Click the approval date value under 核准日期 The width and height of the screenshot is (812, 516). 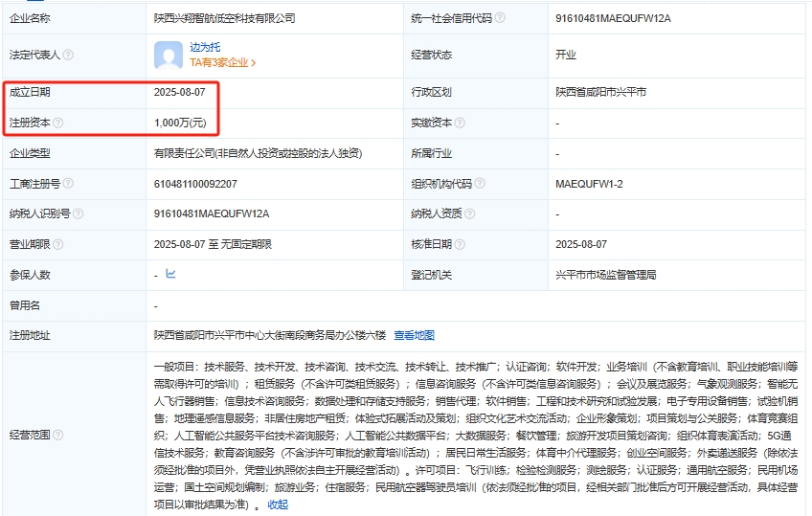coord(581,244)
